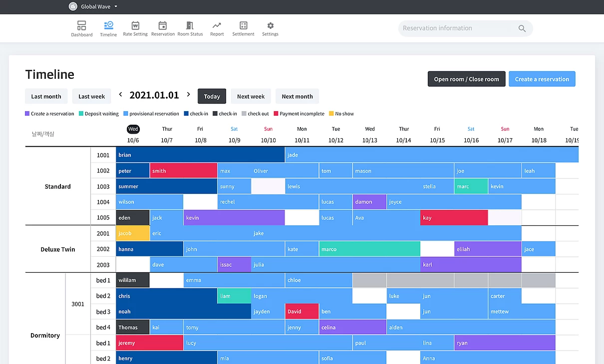
Task: Open Settlement calculator icon
Action: pyautogui.click(x=243, y=25)
